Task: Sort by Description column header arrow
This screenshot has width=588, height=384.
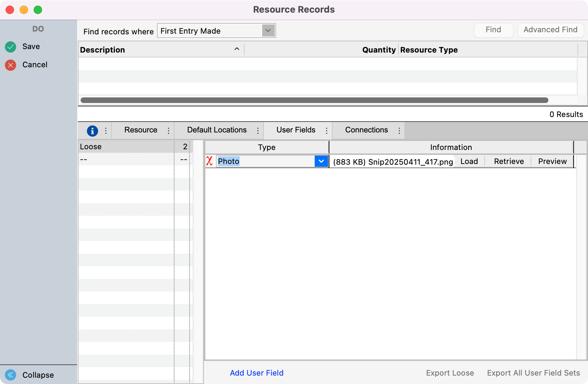Action: click(x=237, y=49)
